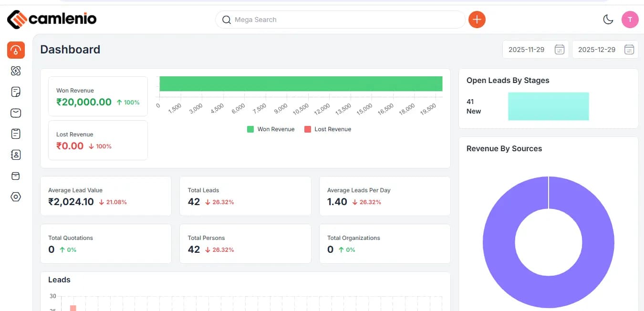The height and width of the screenshot is (311, 644).
Task: Click the "Total Leads" label
Action: 204,190
